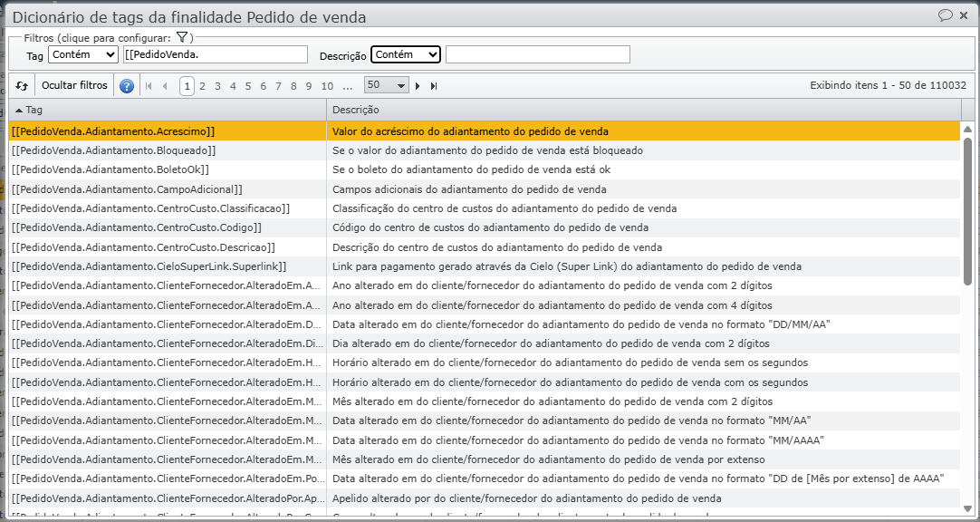Viewport: 980px width, 522px height.
Task: Click description with formato "DD/MM/AA"
Action: pos(581,324)
